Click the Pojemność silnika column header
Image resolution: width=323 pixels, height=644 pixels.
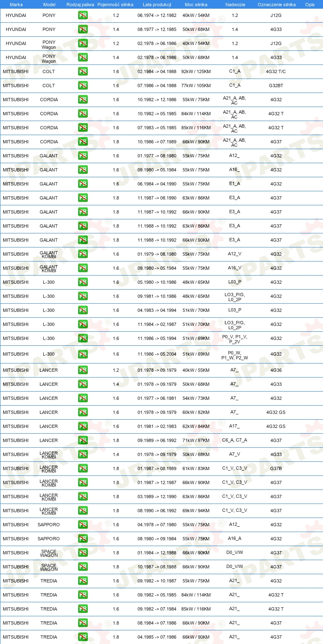[x=115, y=5]
